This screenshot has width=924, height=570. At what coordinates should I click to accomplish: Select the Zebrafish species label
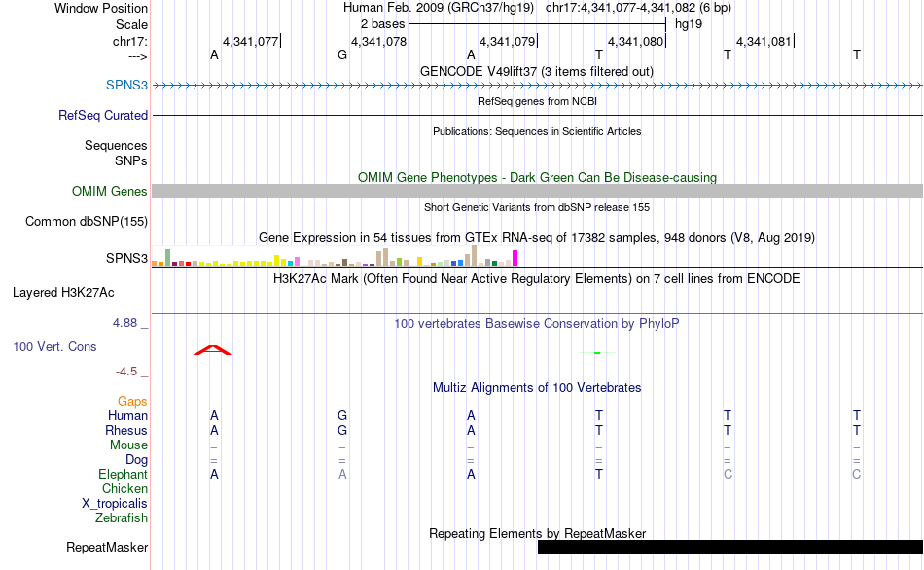122,517
